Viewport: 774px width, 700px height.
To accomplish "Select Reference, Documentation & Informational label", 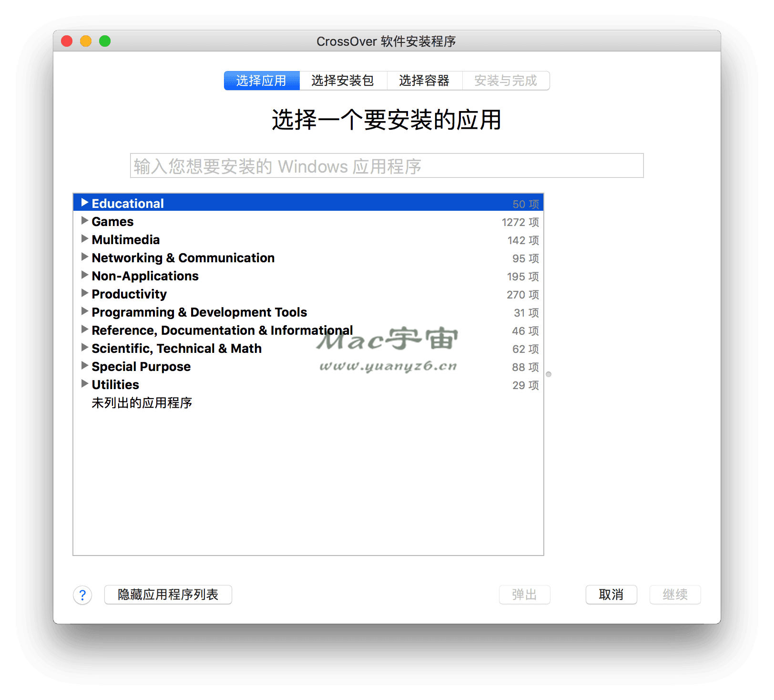I will (x=222, y=330).
